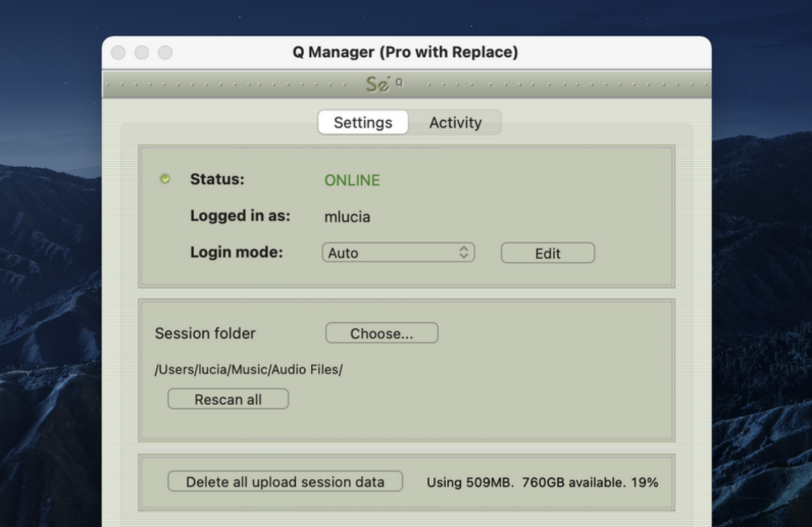Click the 'Session folder' label

(205, 333)
